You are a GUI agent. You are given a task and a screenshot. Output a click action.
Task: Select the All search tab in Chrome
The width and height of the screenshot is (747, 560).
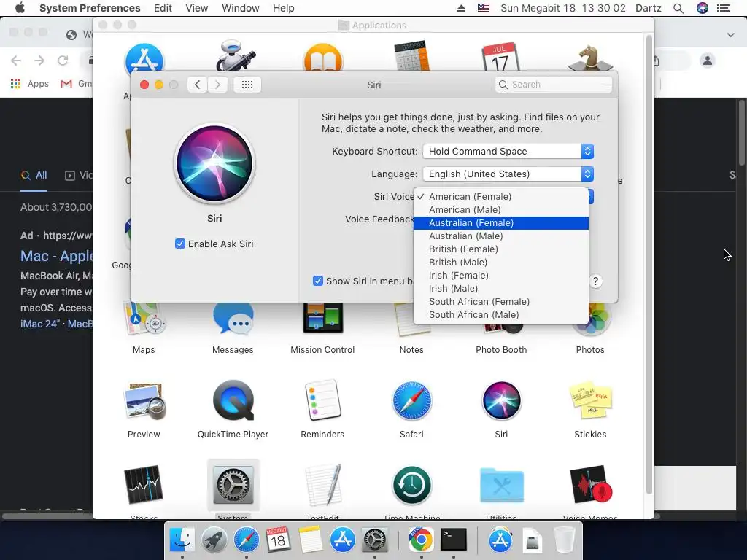click(x=34, y=175)
